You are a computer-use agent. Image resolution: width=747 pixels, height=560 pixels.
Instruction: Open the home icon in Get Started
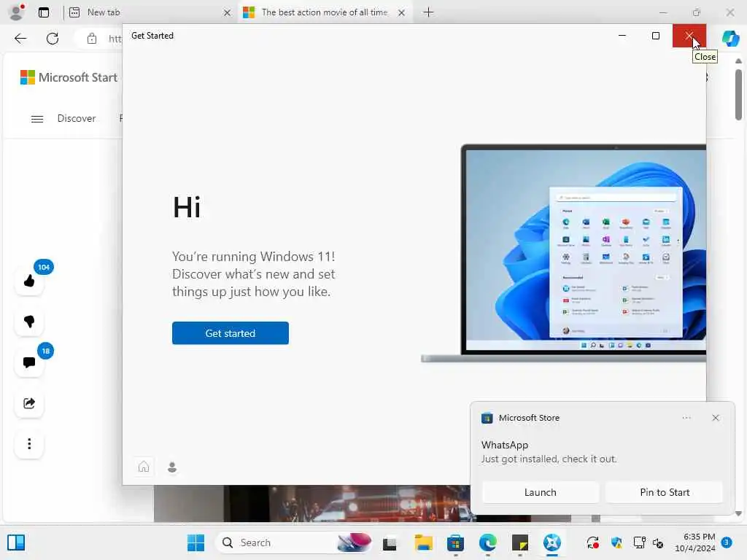(144, 467)
